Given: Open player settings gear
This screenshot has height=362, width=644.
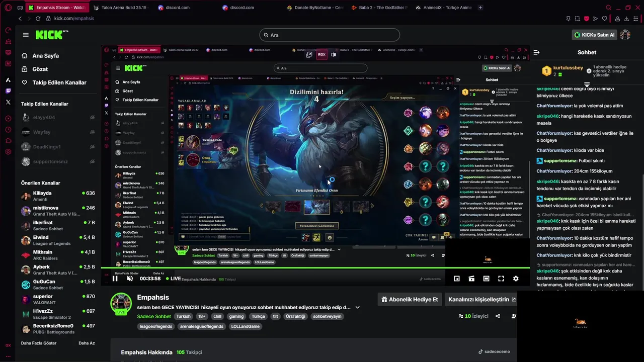Looking at the screenshot, I should (x=516, y=279).
